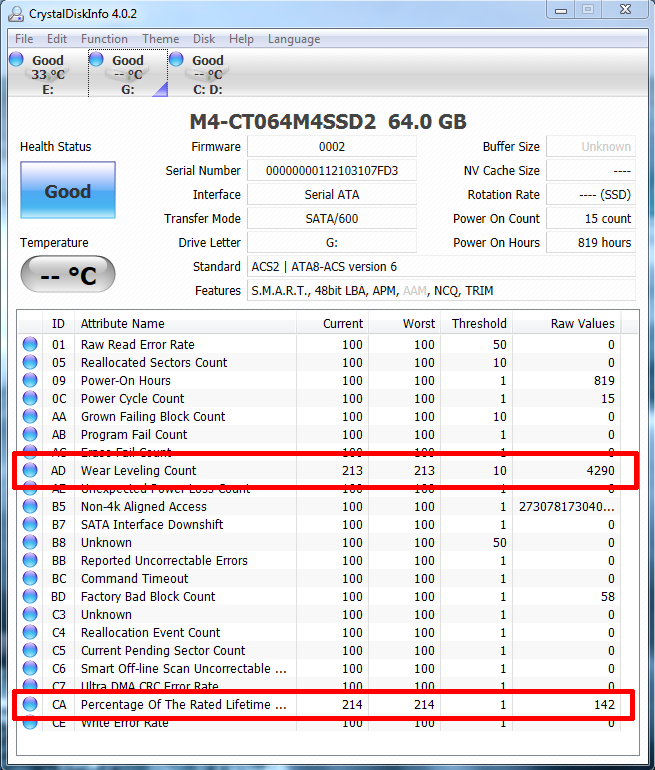Click the Power On Count 15 count field

tap(591, 219)
